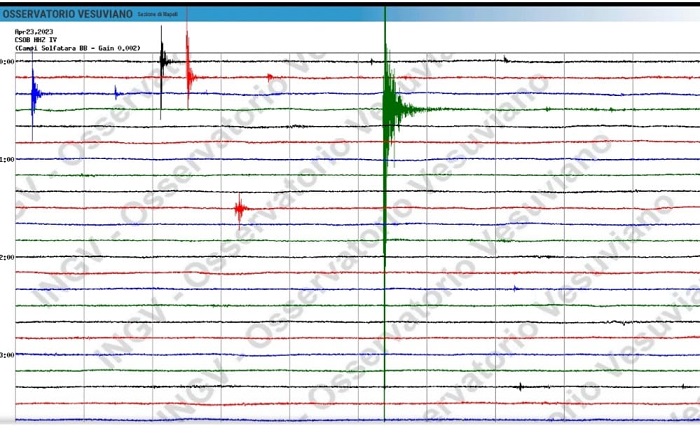Click the small blue event after the left spike

[116, 93]
